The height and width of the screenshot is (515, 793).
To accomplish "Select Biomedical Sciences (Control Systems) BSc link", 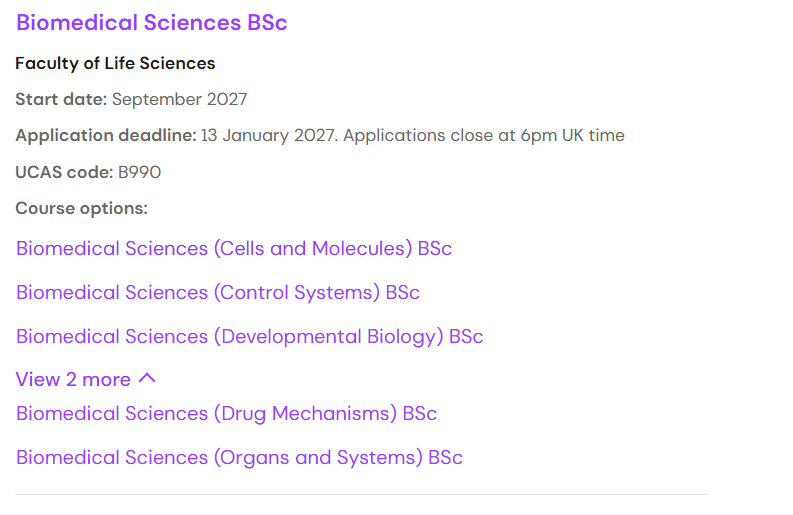I will coord(217,293).
